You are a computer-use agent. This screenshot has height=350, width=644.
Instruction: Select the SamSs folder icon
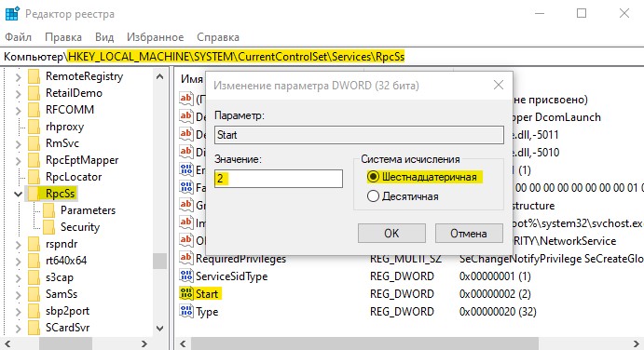click(34, 294)
